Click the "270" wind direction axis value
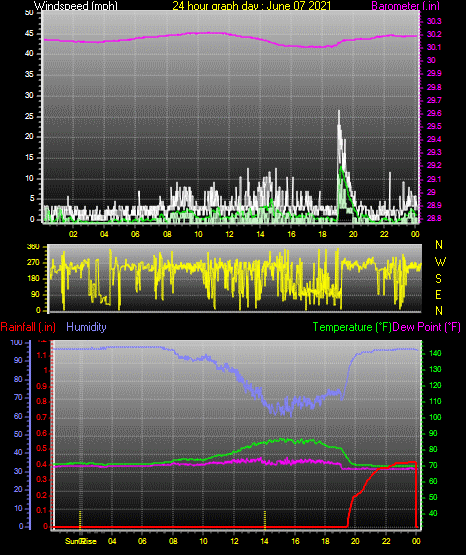The height and width of the screenshot is (555, 466). point(33,263)
